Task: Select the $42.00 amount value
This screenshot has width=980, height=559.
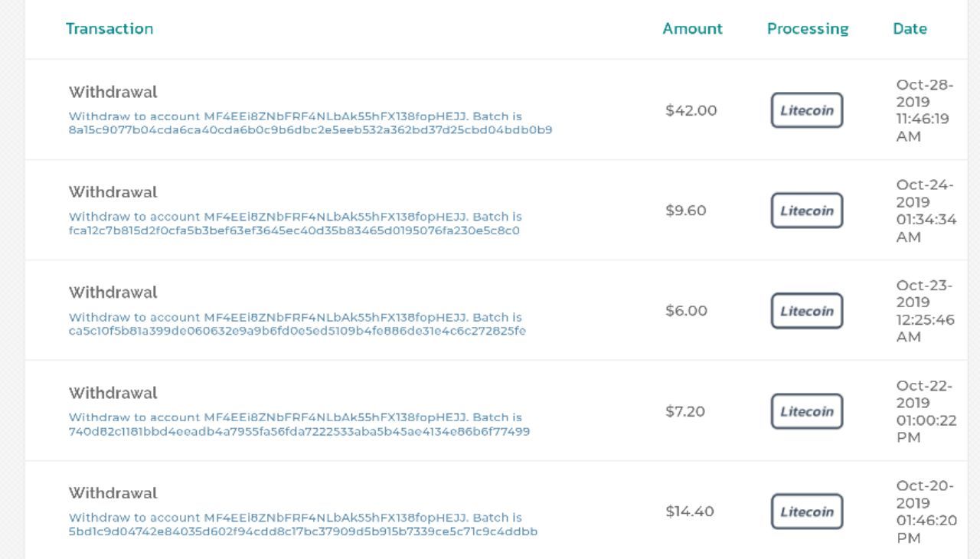Action: tap(691, 110)
